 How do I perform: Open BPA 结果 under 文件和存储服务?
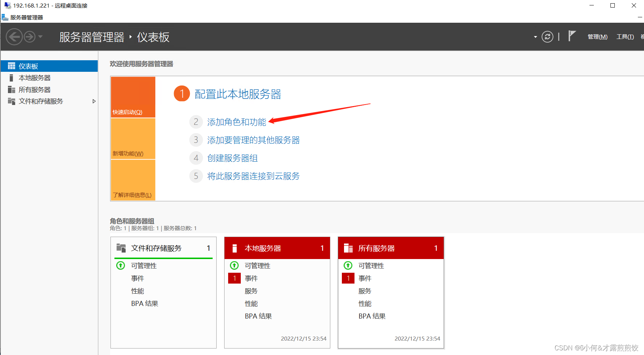pyautogui.click(x=145, y=304)
